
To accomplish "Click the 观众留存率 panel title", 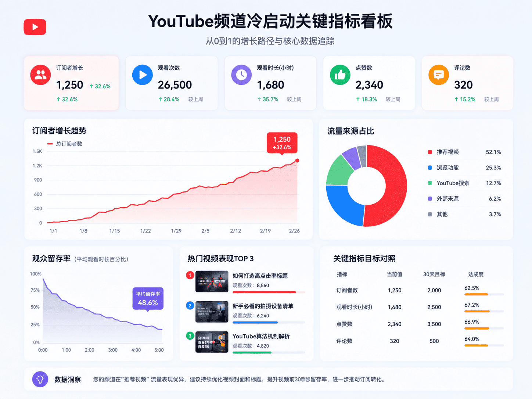I will [x=51, y=259].
